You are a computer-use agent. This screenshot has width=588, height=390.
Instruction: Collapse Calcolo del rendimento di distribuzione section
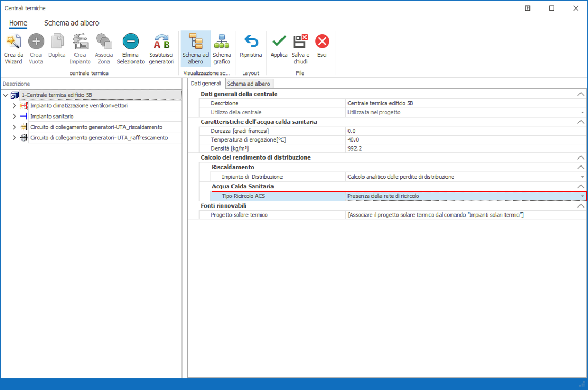click(581, 157)
